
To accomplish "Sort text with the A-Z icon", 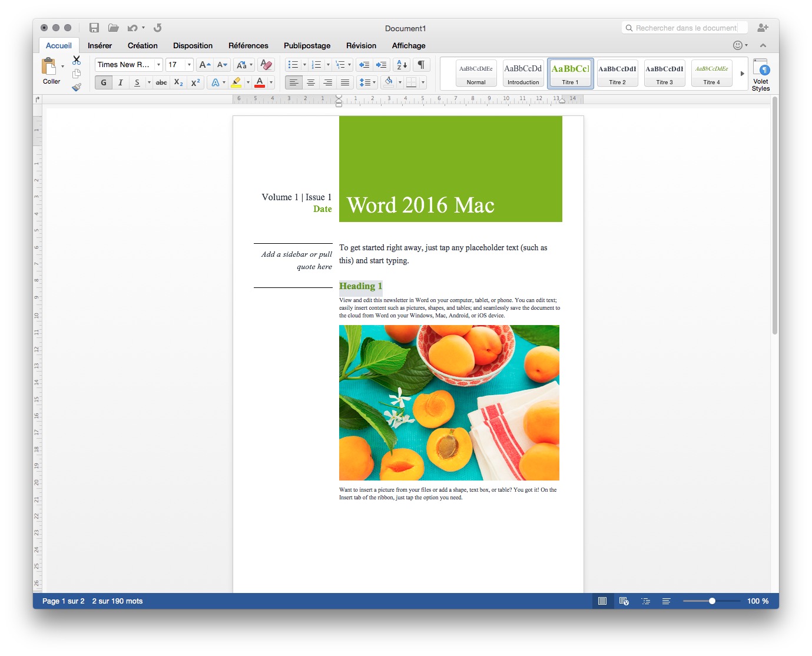I will pos(402,65).
